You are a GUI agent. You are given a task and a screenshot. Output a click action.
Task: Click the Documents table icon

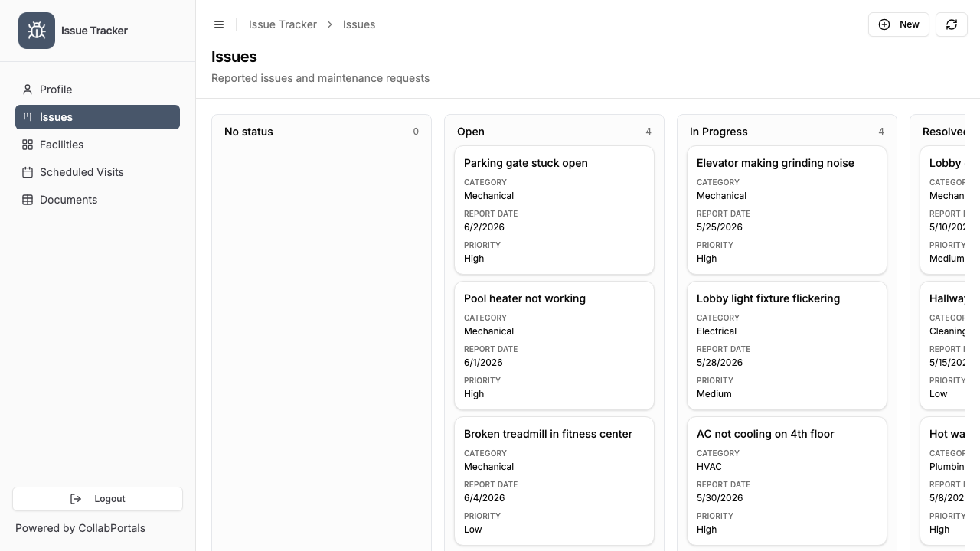point(28,200)
